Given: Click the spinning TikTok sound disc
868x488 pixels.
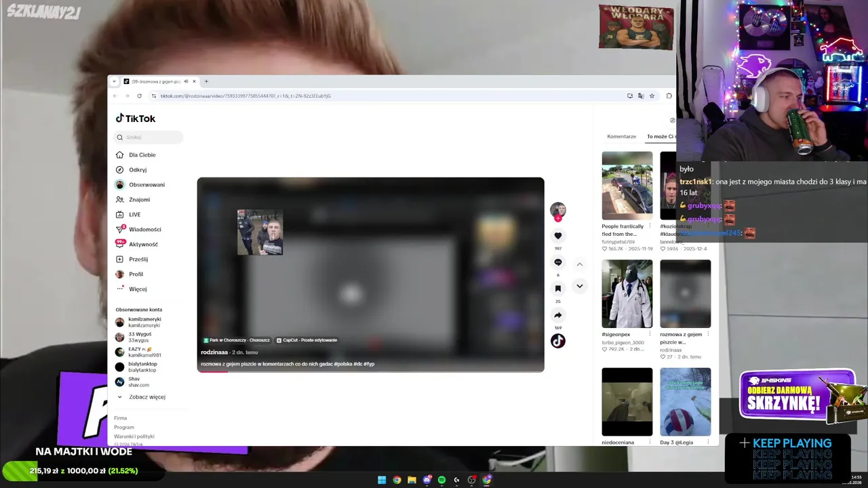Looking at the screenshot, I should pyautogui.click(x=558, y=341).
